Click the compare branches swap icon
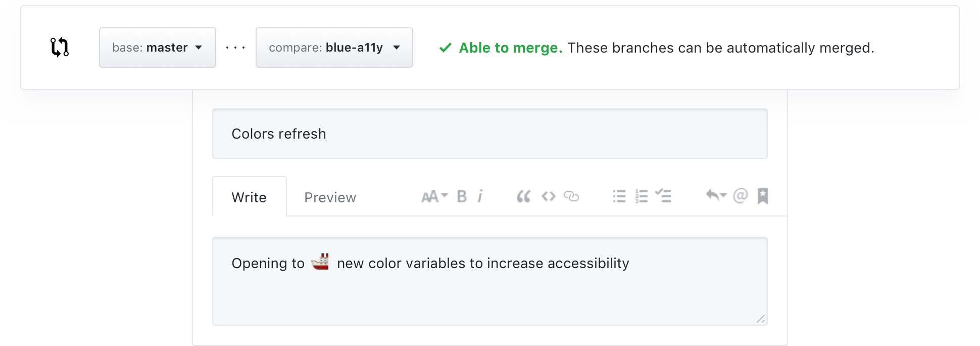This screenshot has height=346, width=980. coord(60,47)
